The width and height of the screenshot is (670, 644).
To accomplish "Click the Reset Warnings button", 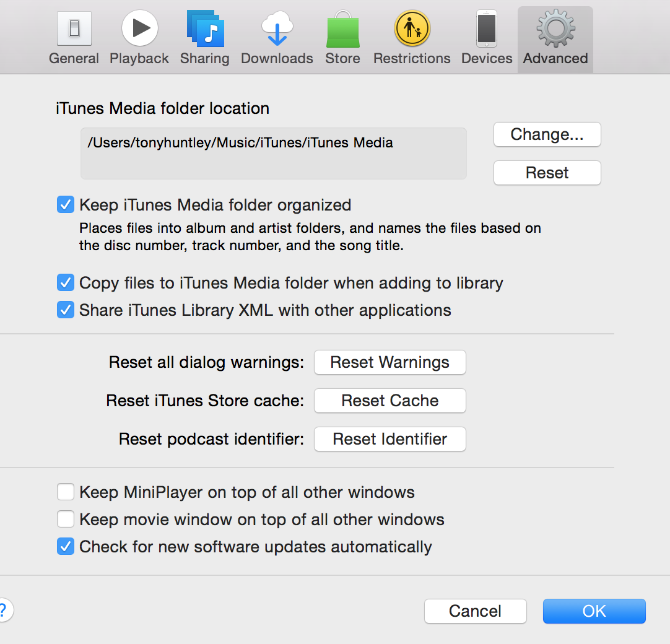I will pyautogui.click(x=389, y=362).
